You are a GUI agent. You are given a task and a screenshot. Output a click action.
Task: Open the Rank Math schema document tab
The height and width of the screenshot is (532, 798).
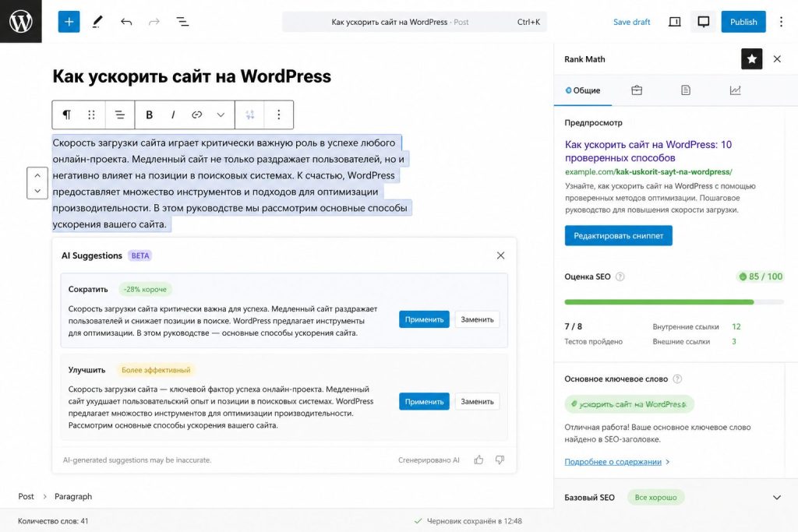coord(686,90)
